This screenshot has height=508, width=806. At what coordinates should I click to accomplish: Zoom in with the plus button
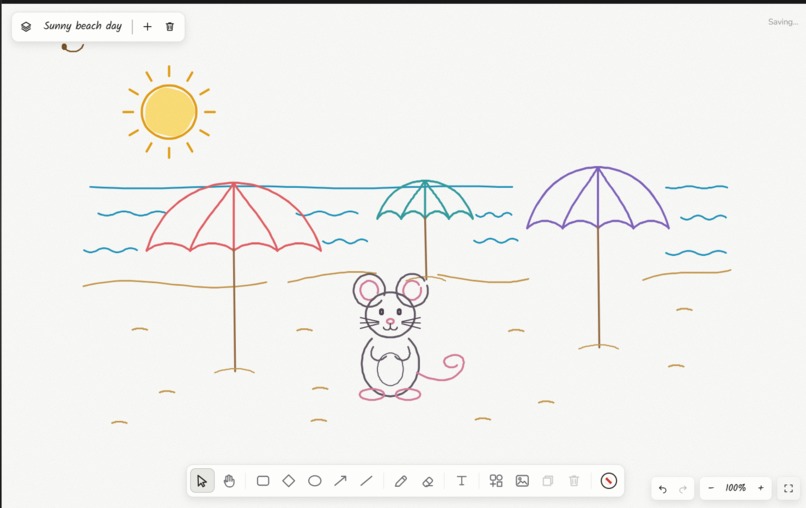[761, 488]
